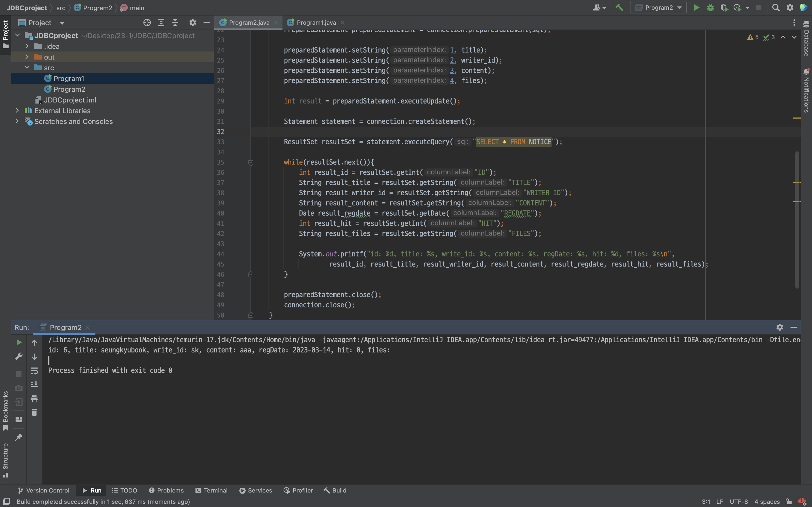Toggle the Pin Tab icon in Run panel
Image resolution: width=812 pixels, height=507 pixels.
click(19, 437)
